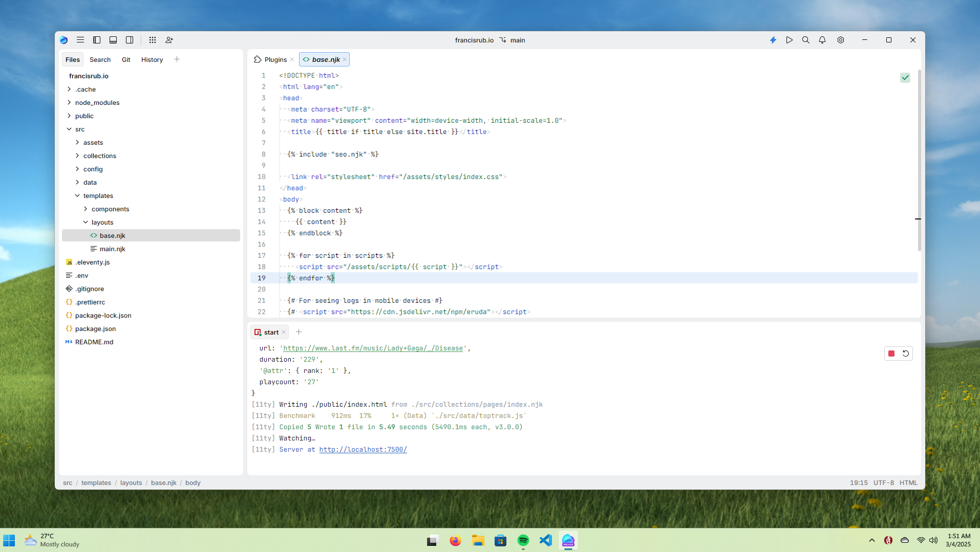Open the .gitignore file
This screenshot has height=552, width=980.
(x=151, y=289)
